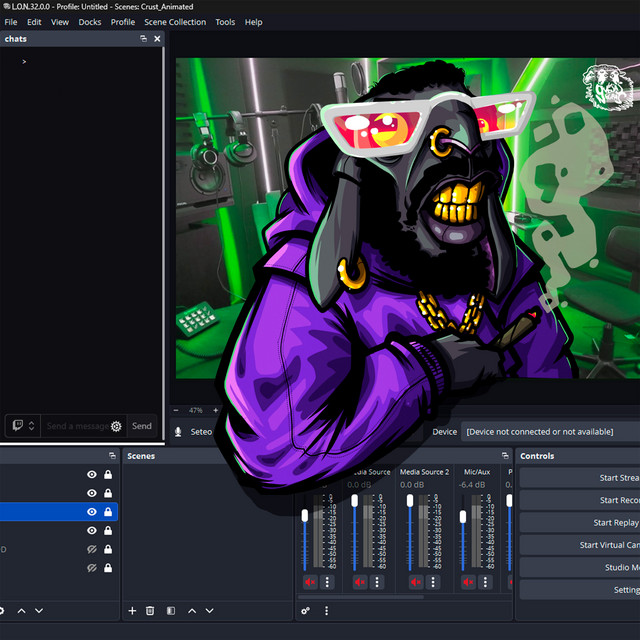Image resolution: width=640 pixels, height=640 pixels.
Task: Unmute the first mixer channel
Action: point(310,582)
